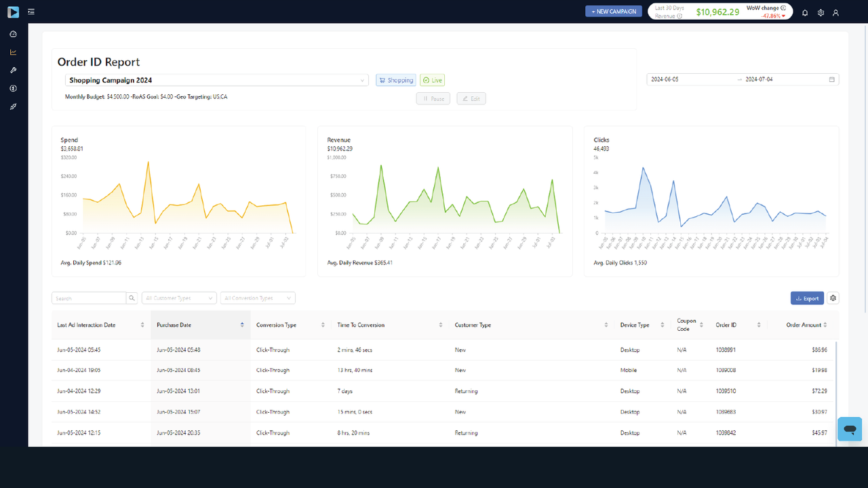
Task: Click the Avg. Daily Spend label
Action: (x=92, y=262)
